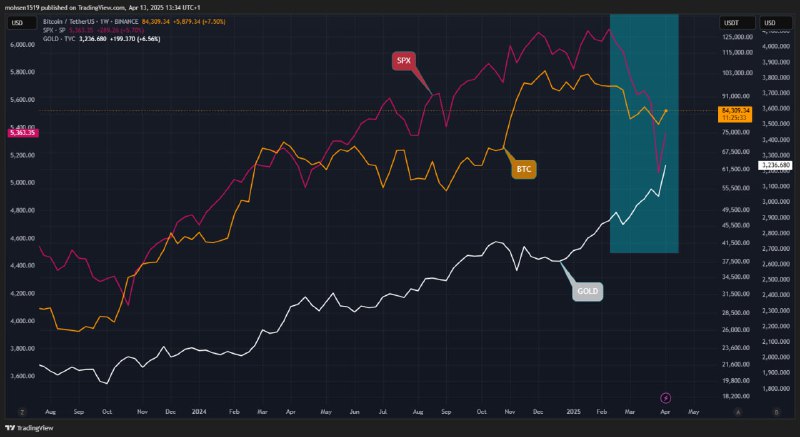This screenshot has height=437, width=800.
Task: Click the lightning event icon near Apr
Action: [665, 398]
